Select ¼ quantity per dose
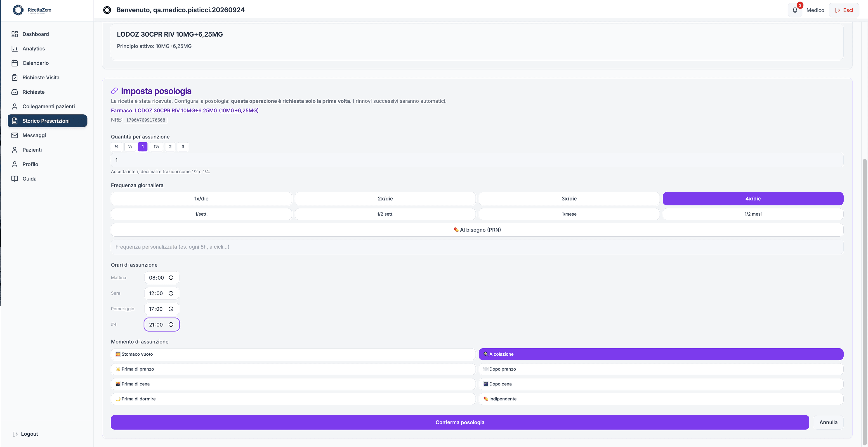Screen dimensions: 868x447 coord(117,147)
